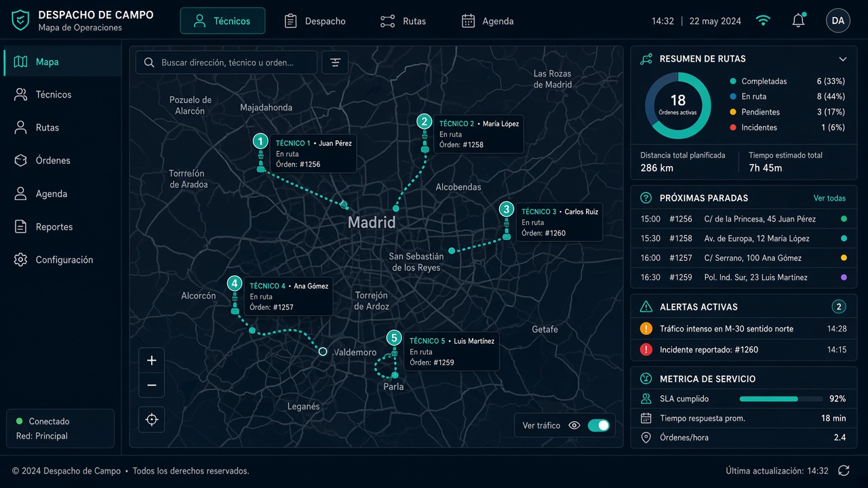The height and width of the screenshot is (488, 868).
Task: Open Técnico 2 María López card
Action: 479,134
